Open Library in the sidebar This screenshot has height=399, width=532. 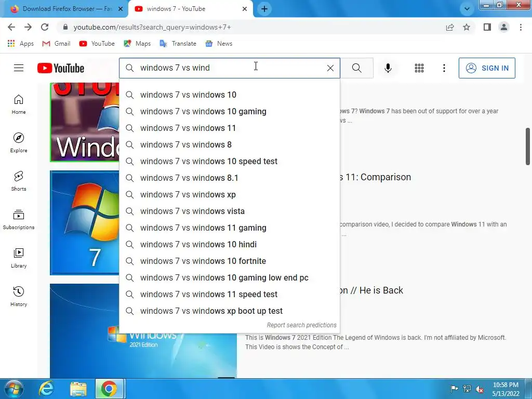(x=19, y=258)
